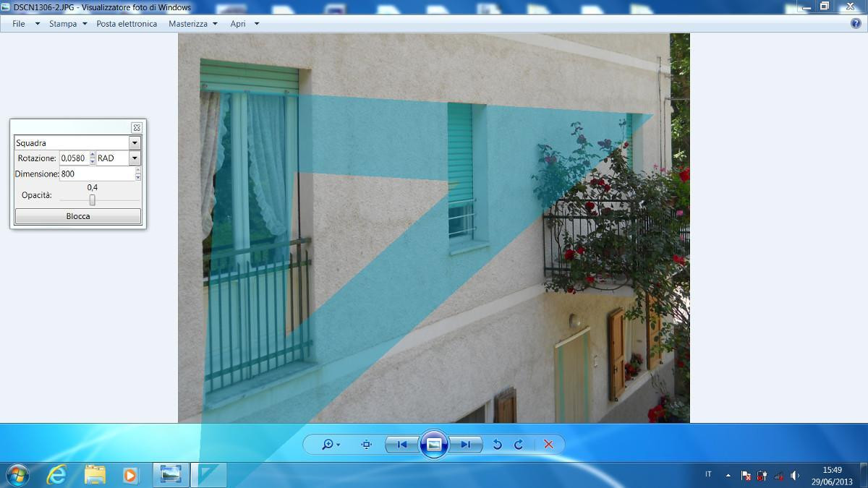Decrease the Dimensione value with down arrow
This screenshot has width=868, height=488.
tap(137, 177)
